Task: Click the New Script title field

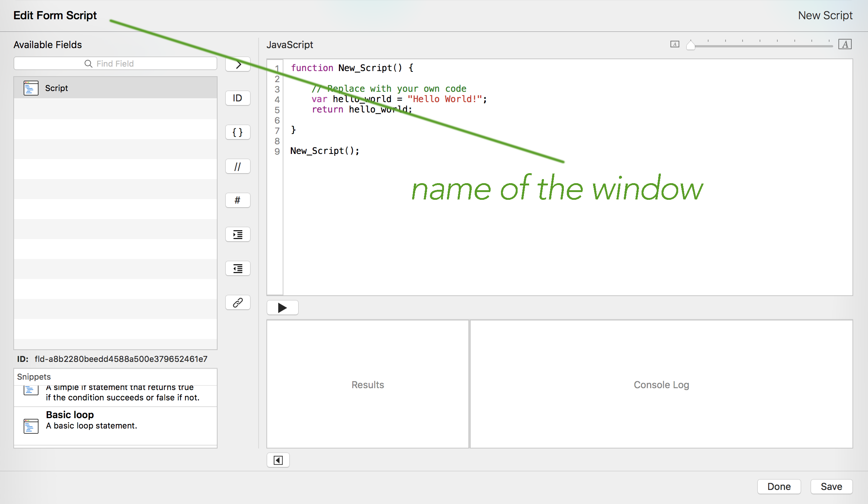Action: click(825, 16)
